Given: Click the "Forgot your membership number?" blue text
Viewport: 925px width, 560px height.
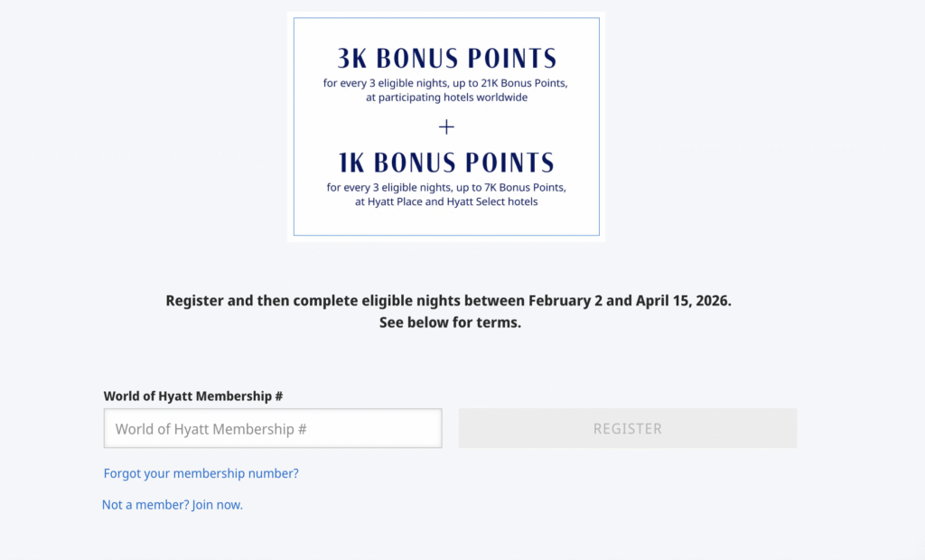Looking at the screenshot, I should coord(201,473).
